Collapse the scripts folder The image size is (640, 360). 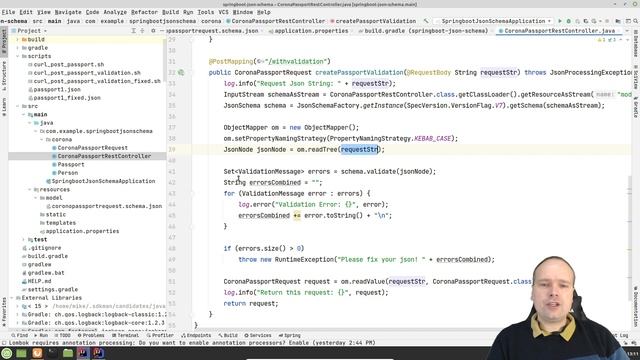click(18, 56)
